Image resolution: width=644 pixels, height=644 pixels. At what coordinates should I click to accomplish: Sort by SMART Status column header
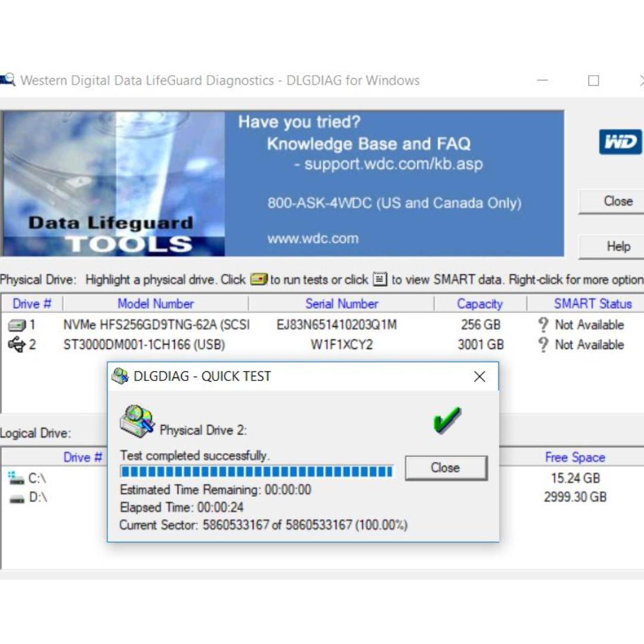click(x=592, y=304)
